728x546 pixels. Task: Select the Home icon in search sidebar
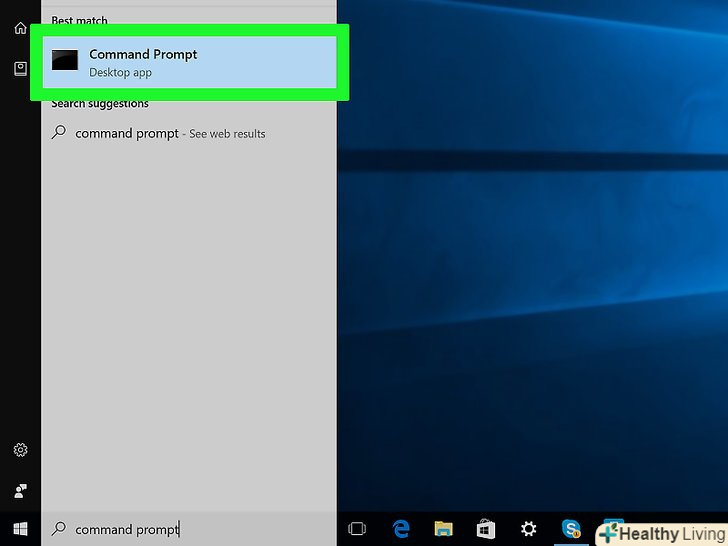coord(20,28)
